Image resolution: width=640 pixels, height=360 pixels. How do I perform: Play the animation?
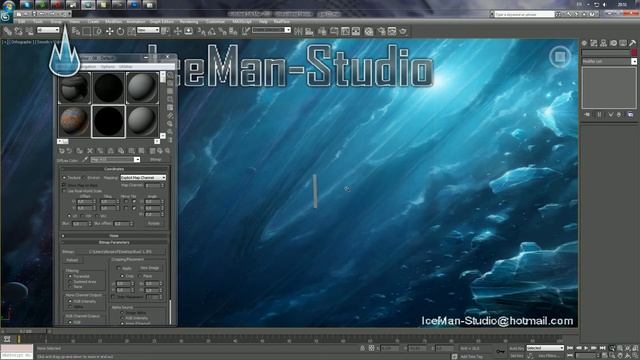point(586,348)
